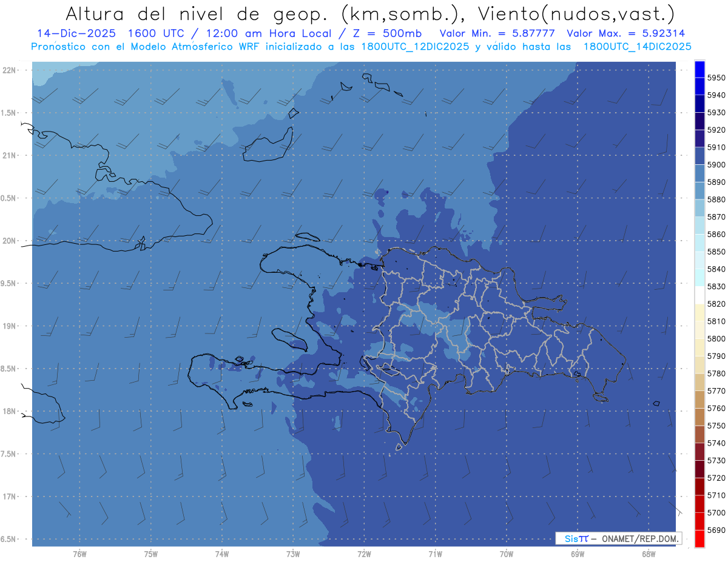Viewport: 728px width, 562px height.
Task: Click the 75W longitude label
Action: pos(150,554)
